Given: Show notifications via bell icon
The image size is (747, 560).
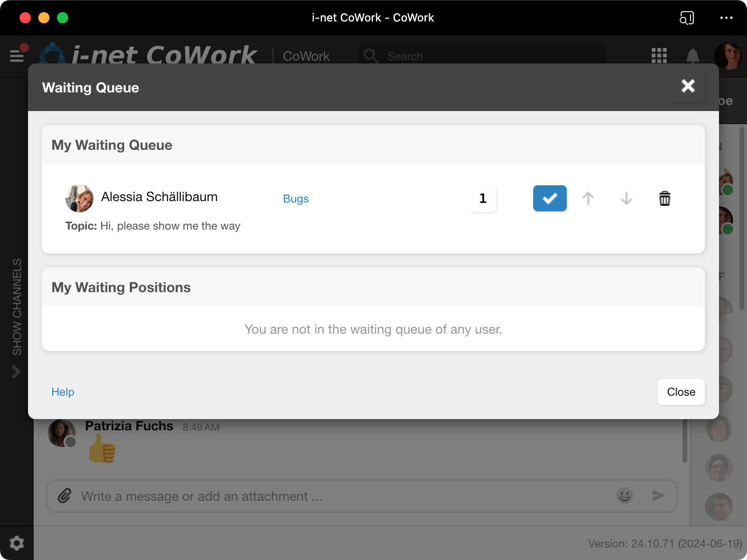Looking at the screenshot, I should 692,56.
